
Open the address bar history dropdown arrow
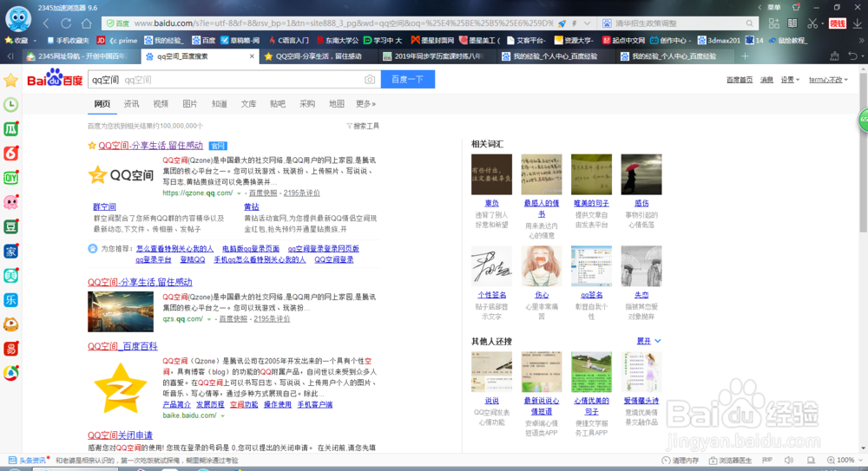coord(587,23)
